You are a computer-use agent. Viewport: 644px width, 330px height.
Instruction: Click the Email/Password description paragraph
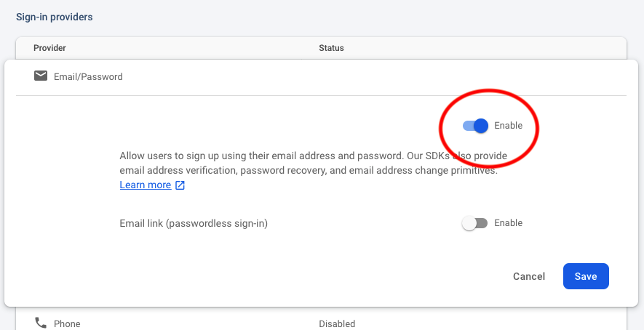313,164
